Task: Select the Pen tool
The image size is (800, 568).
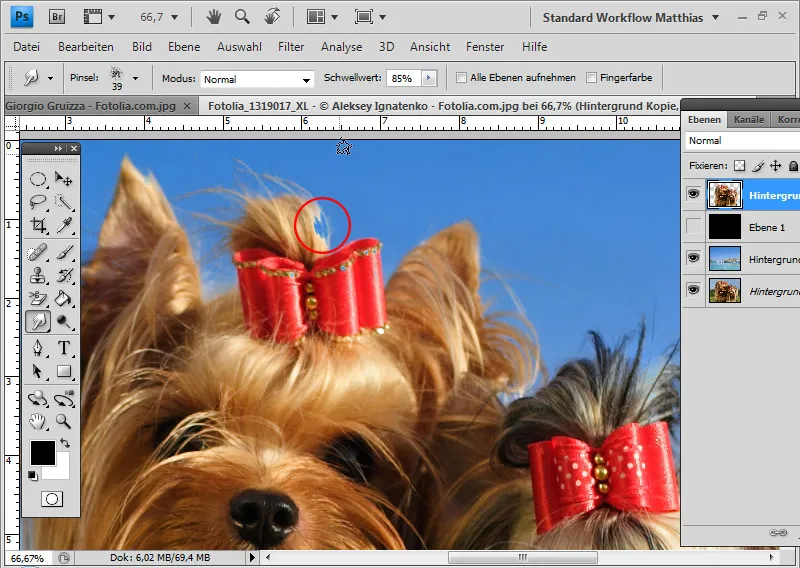Action: click(x=38, y=348)
